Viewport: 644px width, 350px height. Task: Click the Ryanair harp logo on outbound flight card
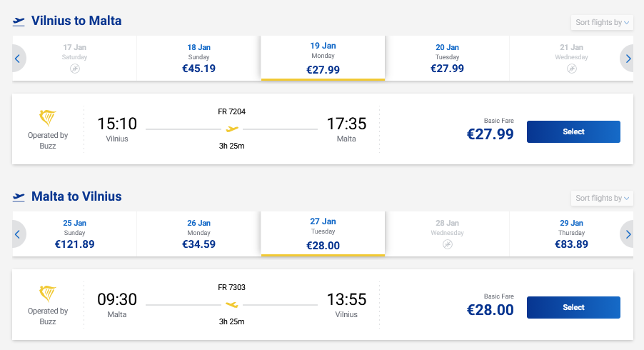48,119
